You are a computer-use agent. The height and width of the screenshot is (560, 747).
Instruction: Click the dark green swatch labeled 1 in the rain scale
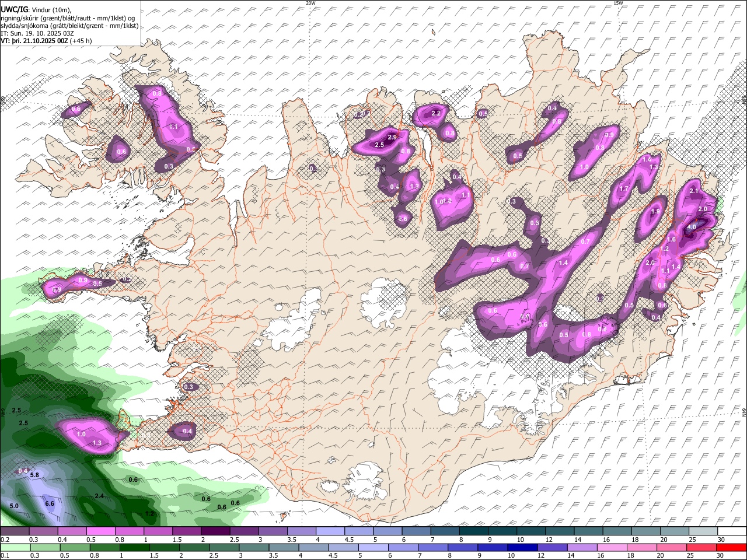[134, 548]
